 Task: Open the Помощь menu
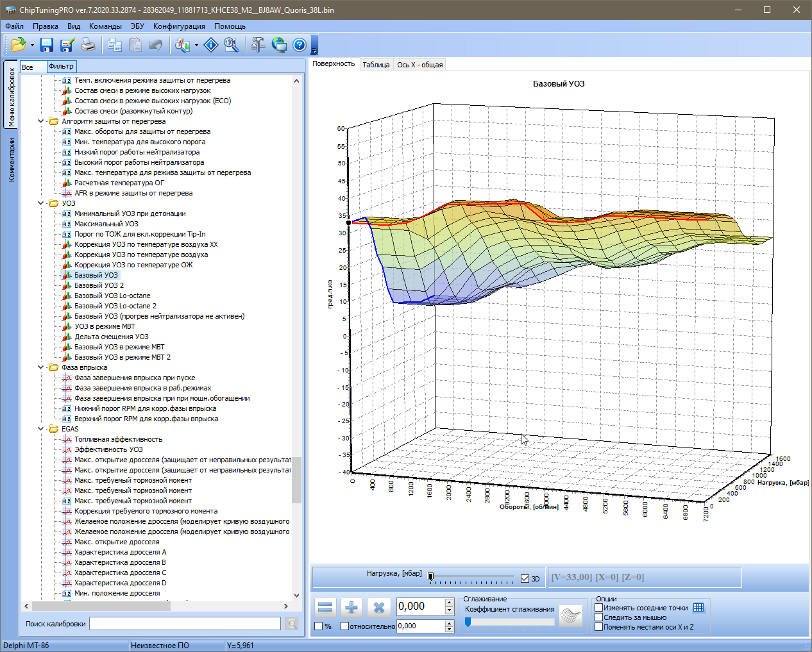(230, 26)
